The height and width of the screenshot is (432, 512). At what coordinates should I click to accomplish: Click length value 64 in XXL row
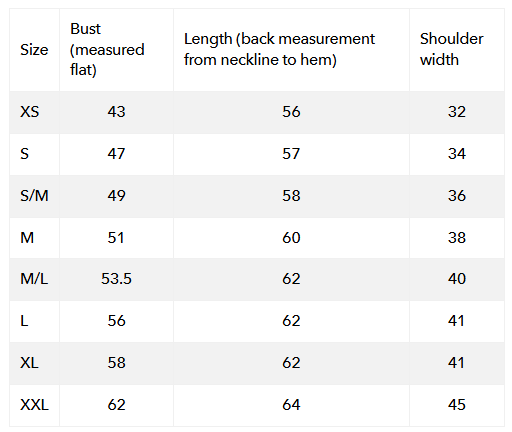tap(291, 405)
